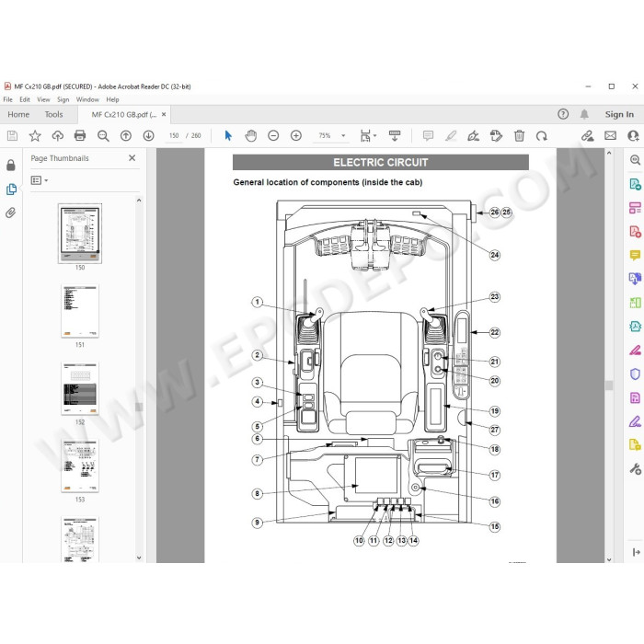The height and width of the screenshot is (644, 644).
Task: Open thumbnail options dropdown menu
Action: [40, 180]
